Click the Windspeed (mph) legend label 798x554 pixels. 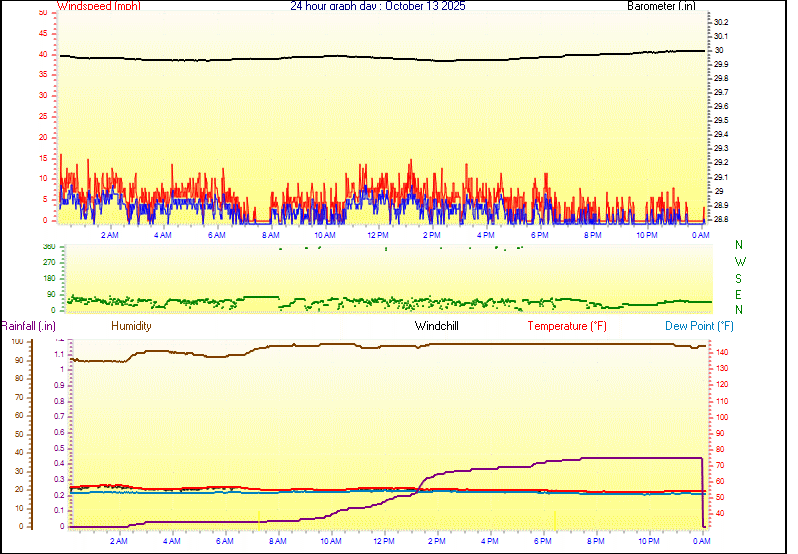pyautogui.click(x=98, y=6)
